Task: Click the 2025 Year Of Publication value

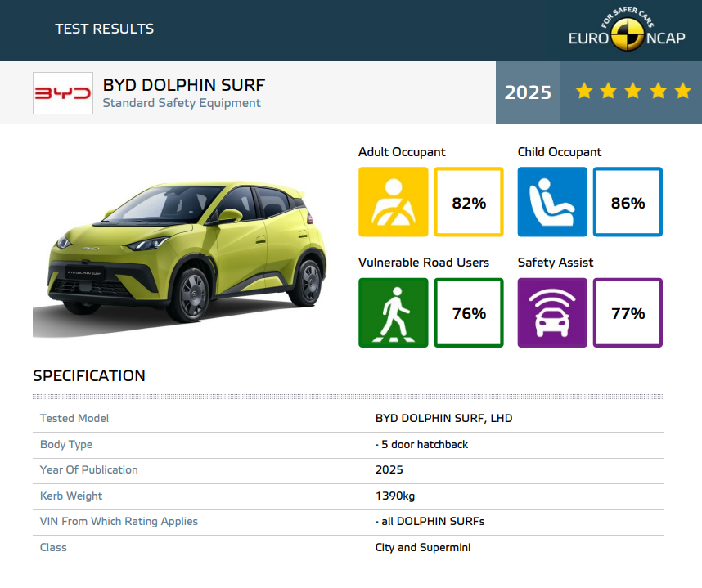Action: (389, 470)
